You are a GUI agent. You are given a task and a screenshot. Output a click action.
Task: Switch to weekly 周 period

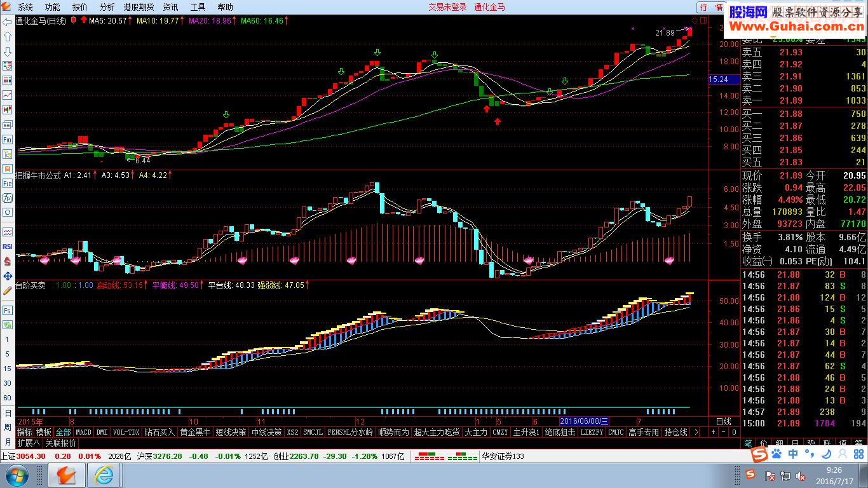(x=8, y=428)
